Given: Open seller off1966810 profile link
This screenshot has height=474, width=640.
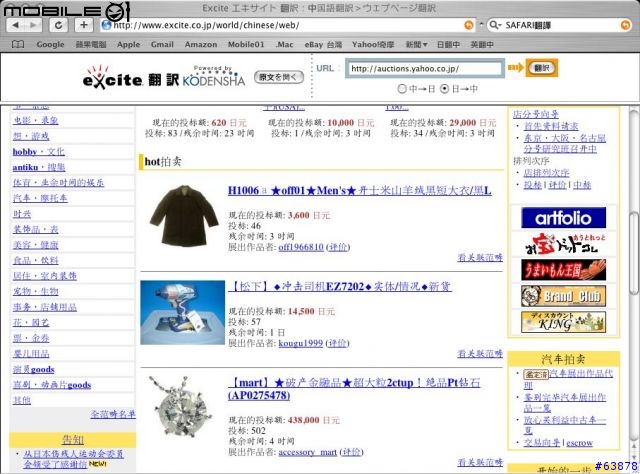Looking at the screenshot, I should coord(301,247).
